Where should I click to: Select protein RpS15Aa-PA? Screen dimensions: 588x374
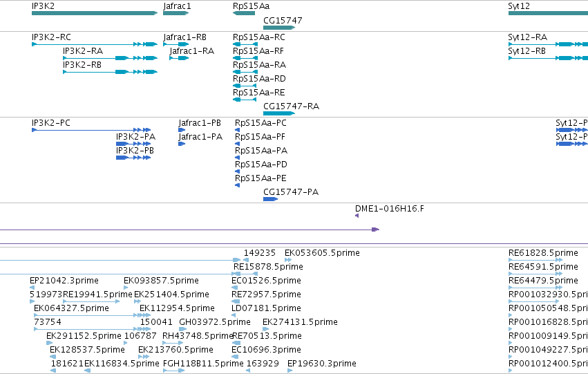click(238, 158)
